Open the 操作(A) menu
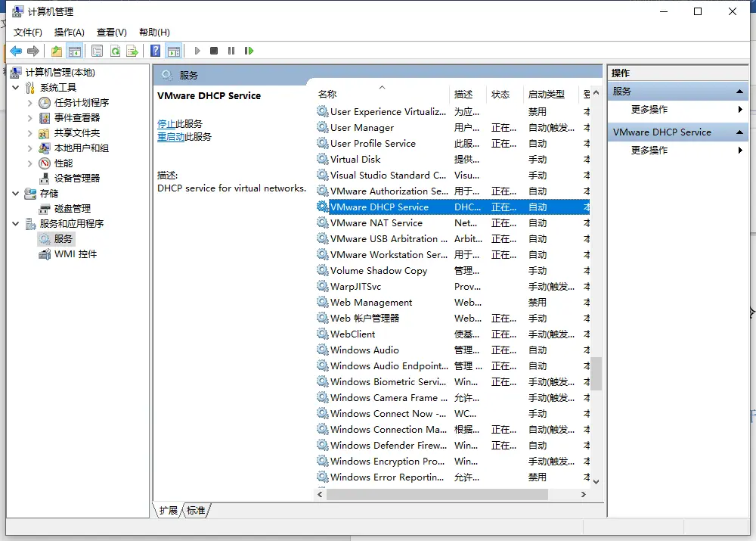The height and width of the screenshot is (541, 756). pyautogui.click(x=70, y=33)
